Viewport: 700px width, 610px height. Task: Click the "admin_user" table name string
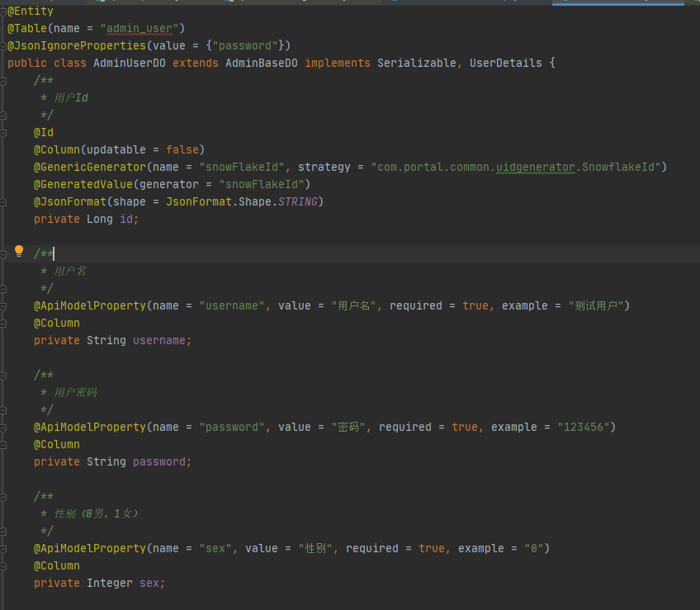point(140,29)
